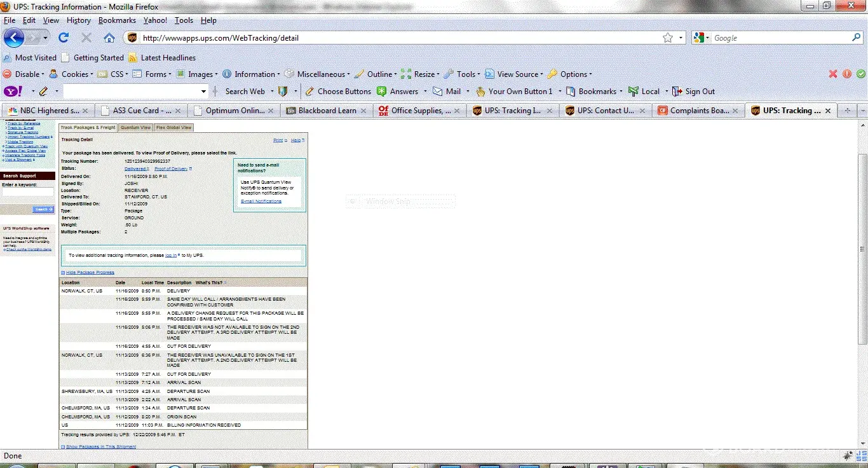Click the Hide Package Progress link
The width and height of the screenshot is (868, 468).
click(x=90, y=272)
